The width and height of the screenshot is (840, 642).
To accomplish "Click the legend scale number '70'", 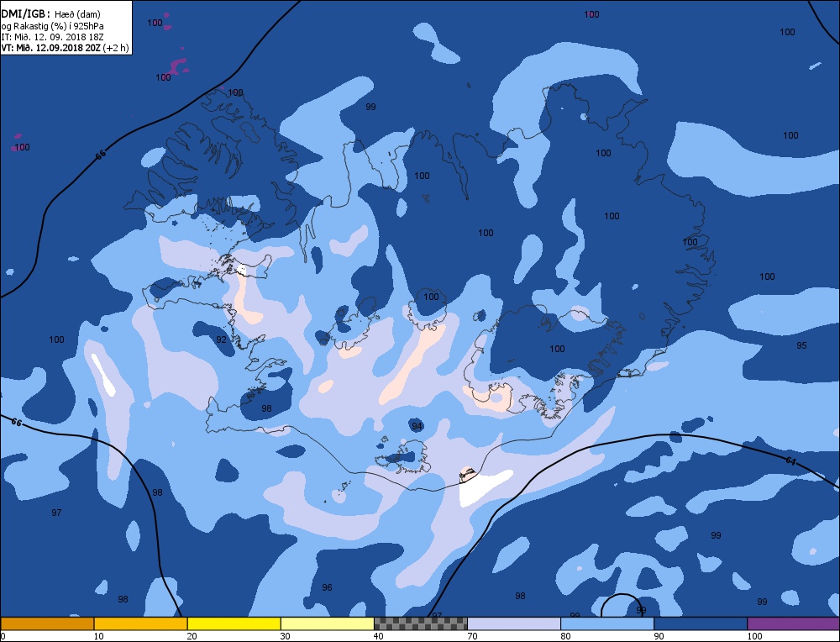I will coord(472,636).
